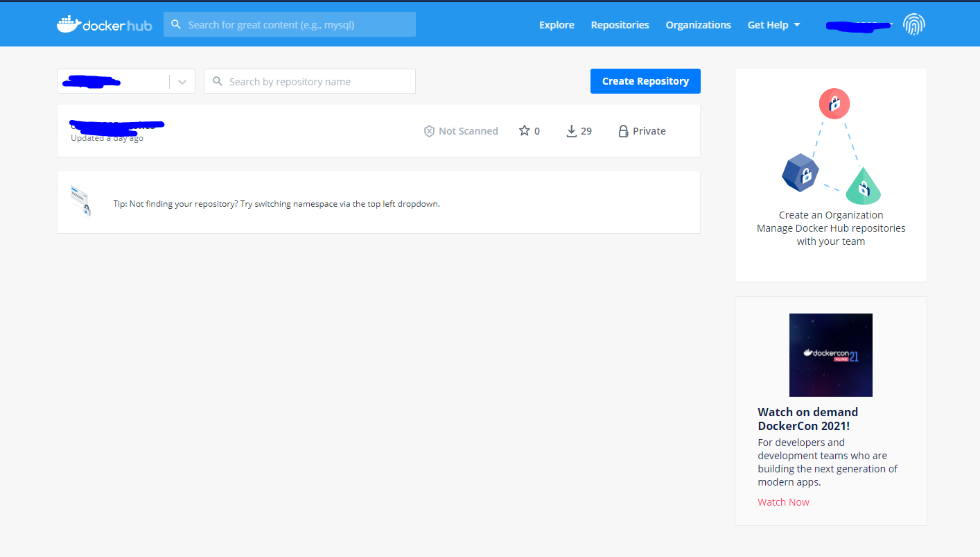This screenshot has width=980, height=557.
Task: Open the DockerCon 21 thumbnail image
Action: tap(831, 355)
